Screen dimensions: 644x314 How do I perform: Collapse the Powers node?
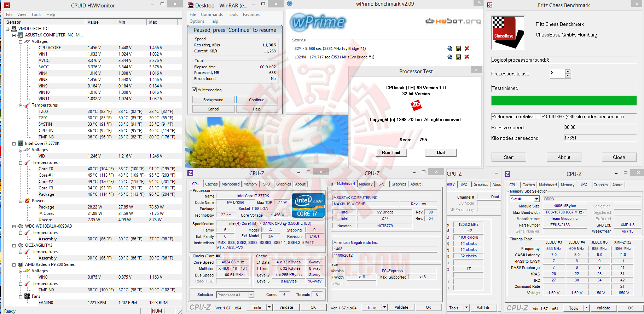[21, 201]
